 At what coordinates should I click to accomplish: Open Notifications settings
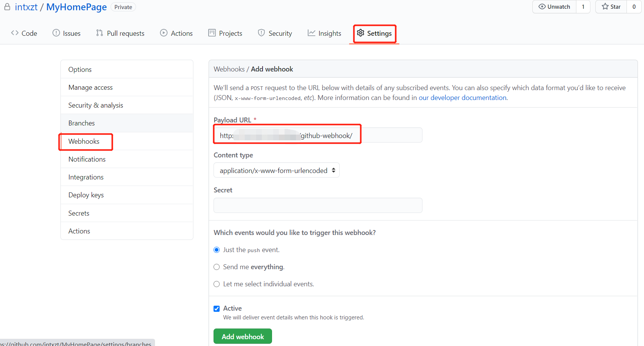coord(127,159)
